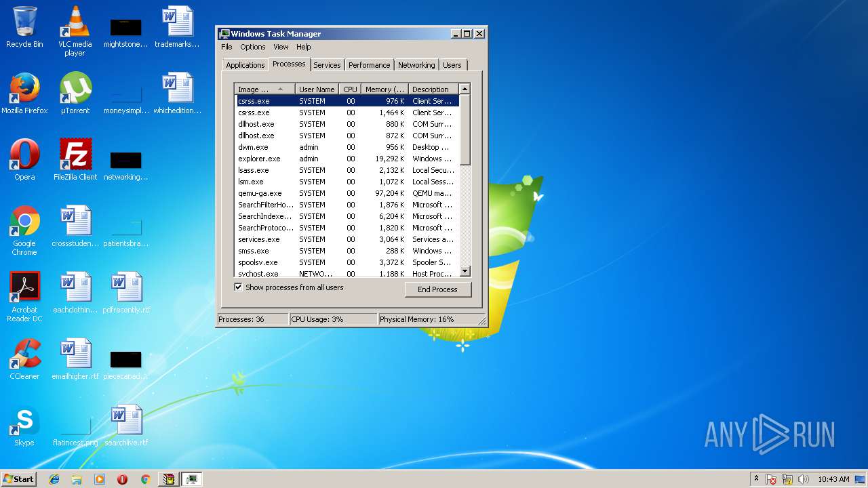868x488 pixels.
Task: Sort by Image Name column header
Action: (265, 89)
